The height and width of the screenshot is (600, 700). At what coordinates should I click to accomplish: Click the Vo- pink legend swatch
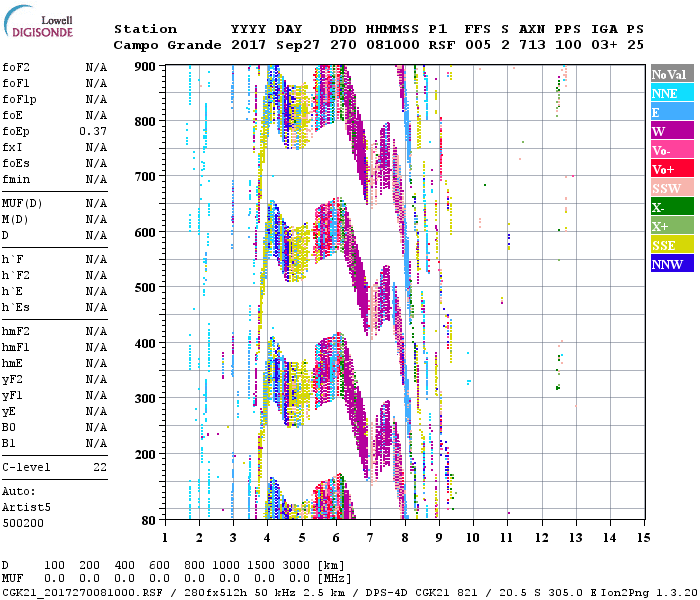672,150
